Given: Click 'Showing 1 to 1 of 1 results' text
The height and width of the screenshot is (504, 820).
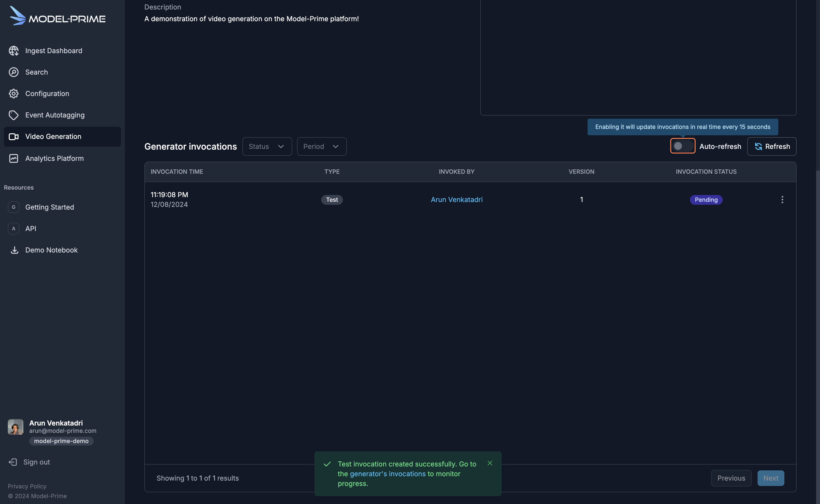Looking at the screenshot, I should (198, 478).
